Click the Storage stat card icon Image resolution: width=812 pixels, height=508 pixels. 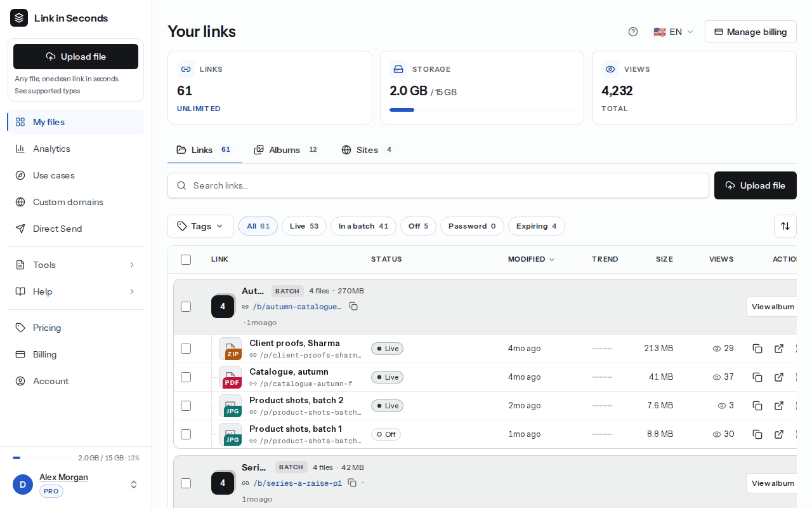click(398, 69)
